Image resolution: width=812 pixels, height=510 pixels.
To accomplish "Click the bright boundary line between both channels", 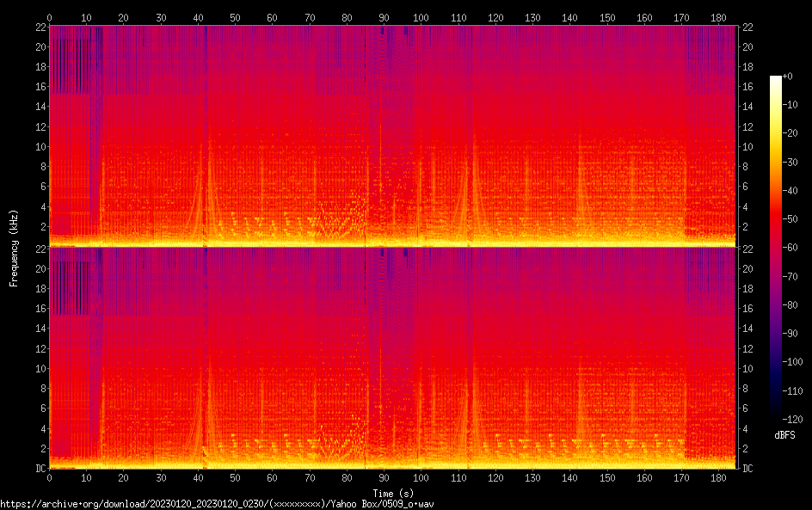I will 392,246.
